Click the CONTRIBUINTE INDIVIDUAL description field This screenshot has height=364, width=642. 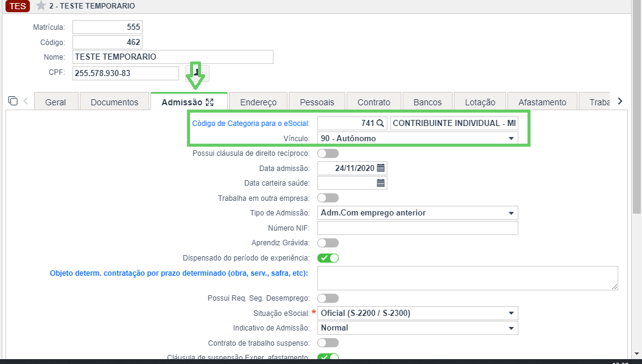point(454,123)
